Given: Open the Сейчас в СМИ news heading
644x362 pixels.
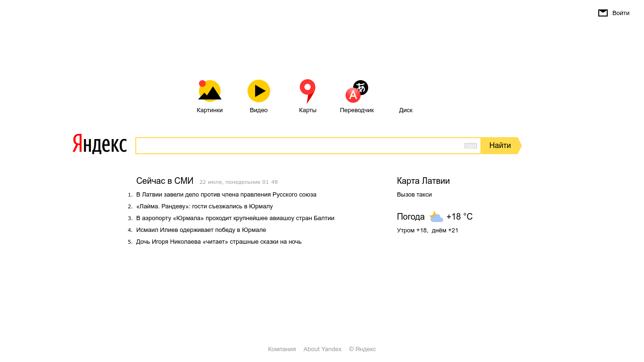Looking at the screenshot, I should pyautogui.click(x=165, y=181).
